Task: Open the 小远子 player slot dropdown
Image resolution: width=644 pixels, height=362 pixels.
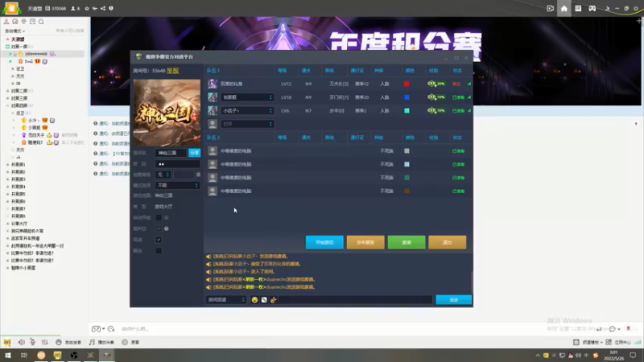Action: 247,111
